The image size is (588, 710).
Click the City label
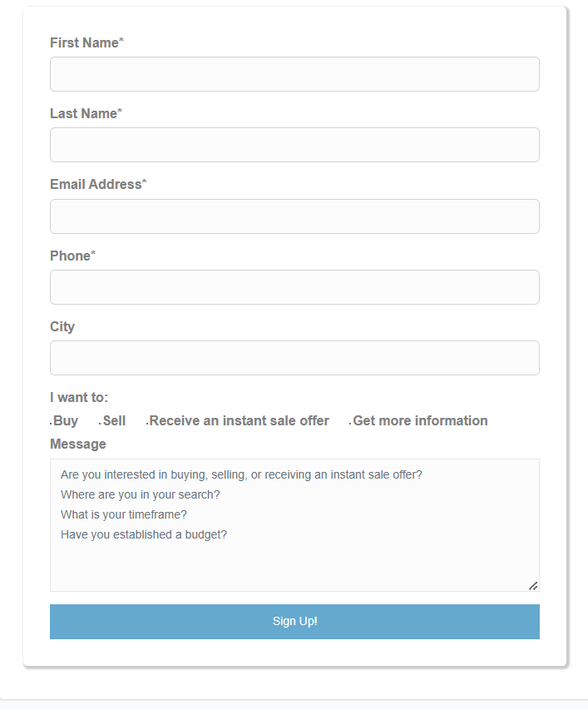(x=62, y=326)
